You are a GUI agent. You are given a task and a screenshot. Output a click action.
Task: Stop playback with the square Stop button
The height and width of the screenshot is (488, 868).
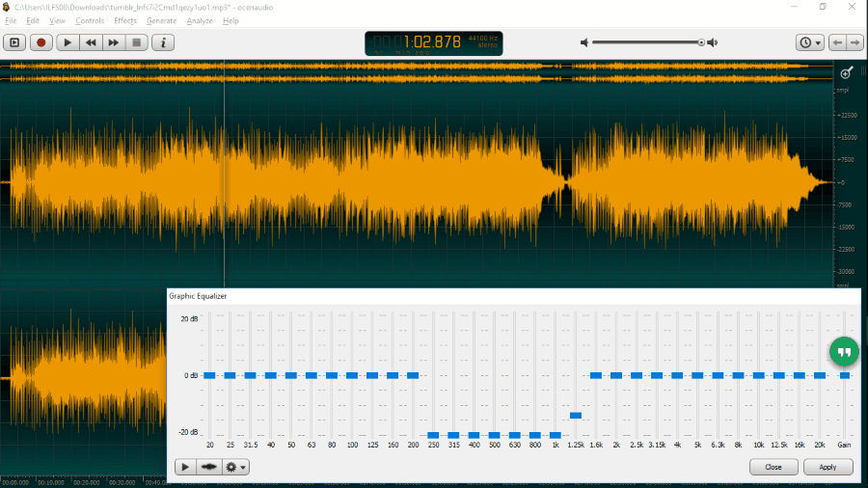coord(136,42)
